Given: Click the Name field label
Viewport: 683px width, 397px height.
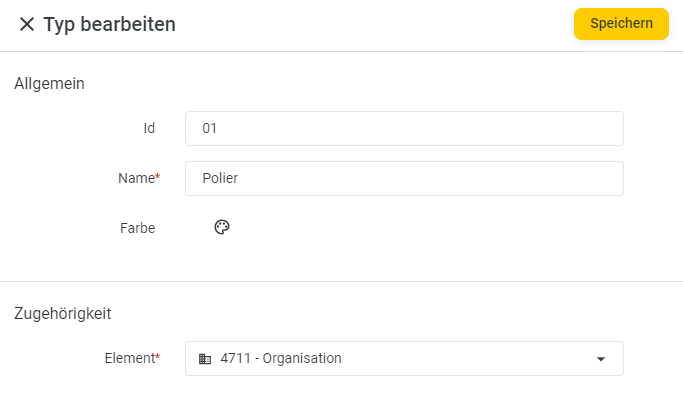Looking at the screenshot, I should (136, 178).
